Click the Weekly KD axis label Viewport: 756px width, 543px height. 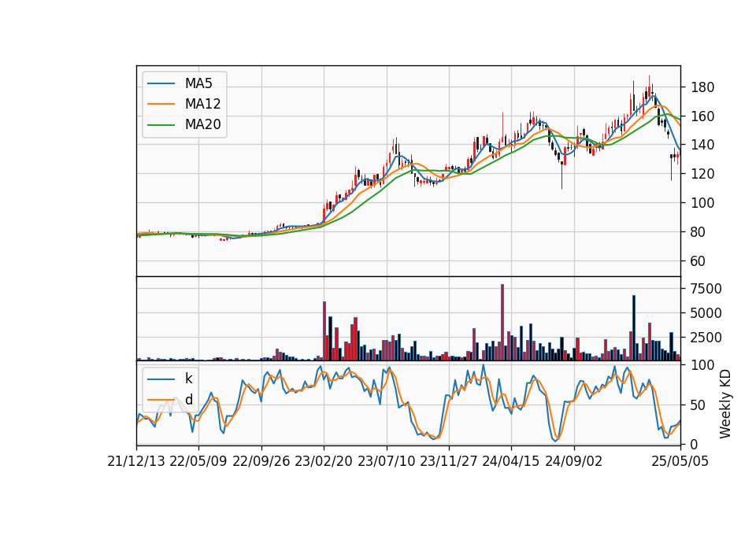coord(724,404)
